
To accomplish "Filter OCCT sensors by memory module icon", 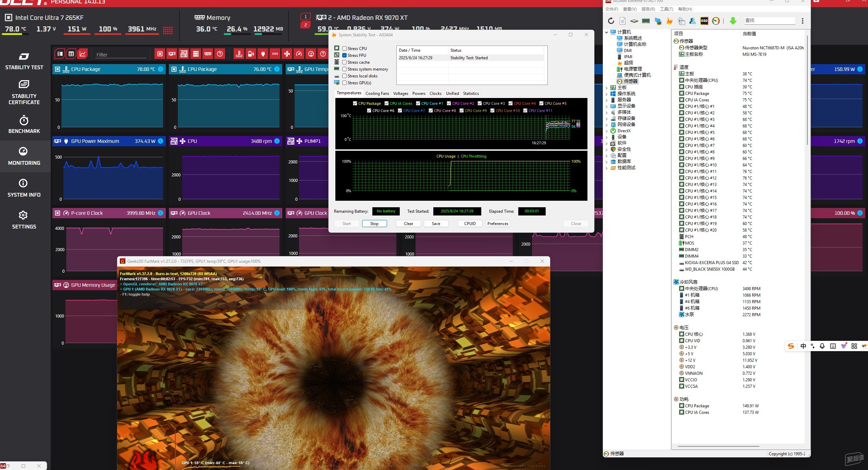I will 208,54.
